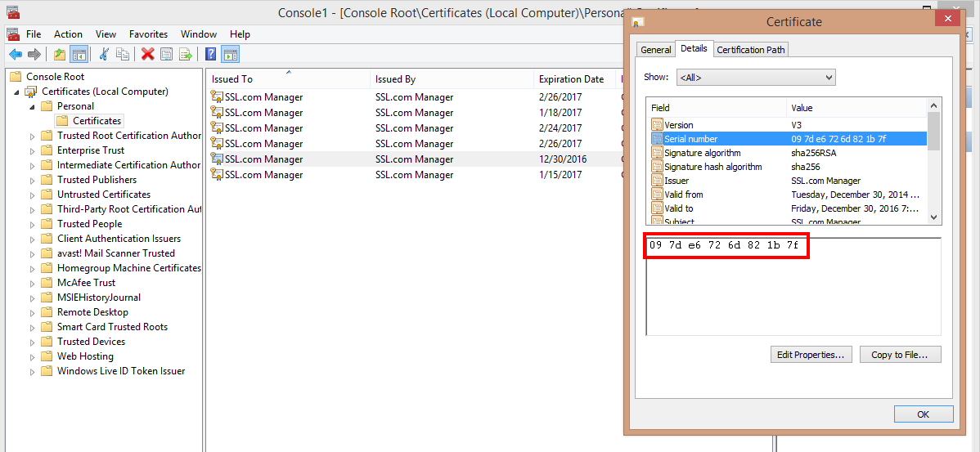The image size is (980, 452).
Task: Click the Serial number field icon
Action: tap(657, 139)
